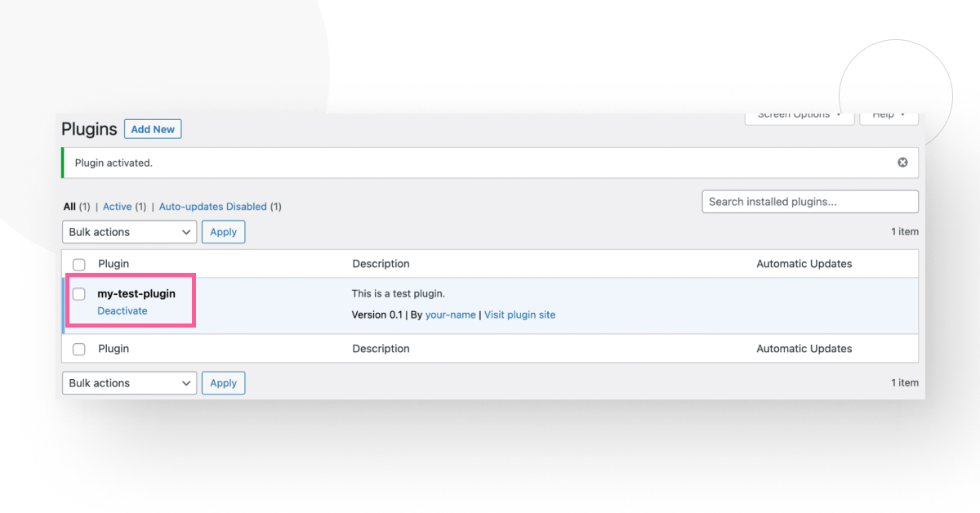Open the bottom Bulk actions dropdown

click(x=128, y=382)
